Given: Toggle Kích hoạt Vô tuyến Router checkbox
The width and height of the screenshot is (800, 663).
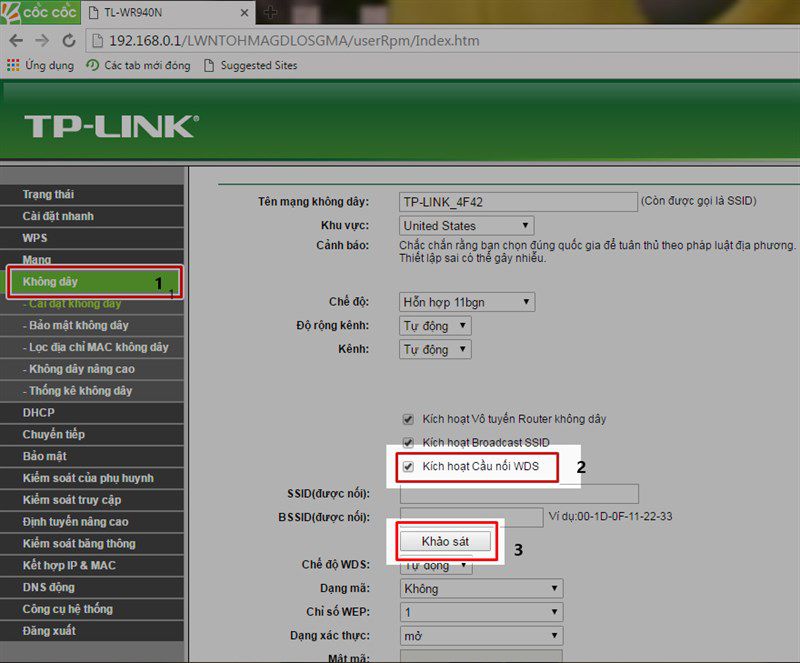Looking at the screenshot, I should pyautogui.click(x=408, y=420).
